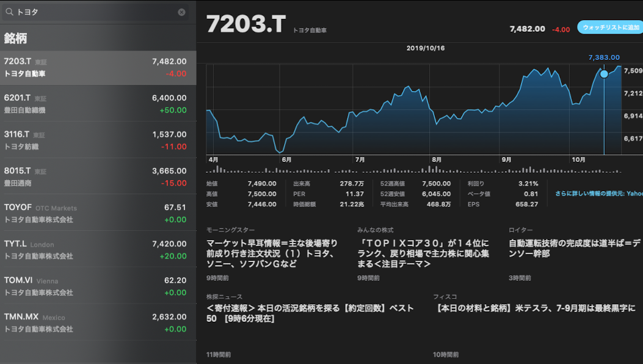Image resolution: width=643 pixels, height=364 pixels.
Task: Select the 8015.T 豊田通商 result
Action: 98,177
